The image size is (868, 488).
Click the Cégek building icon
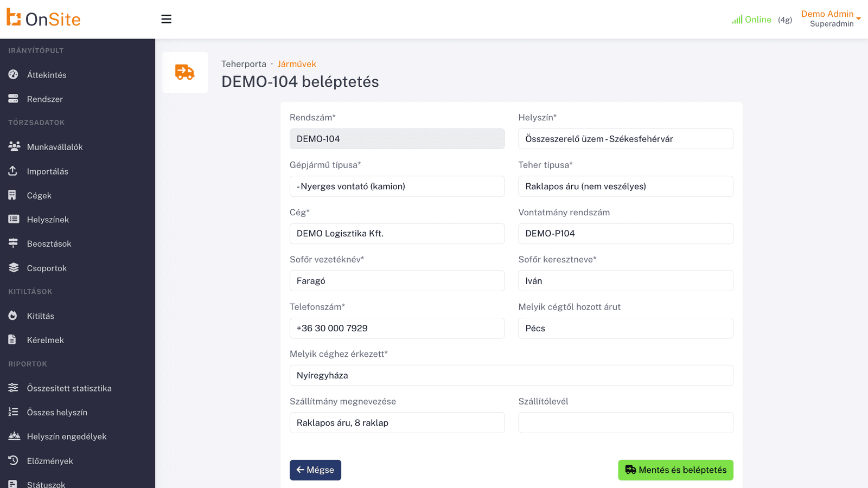pyautogui.click(x=12, y=195)
